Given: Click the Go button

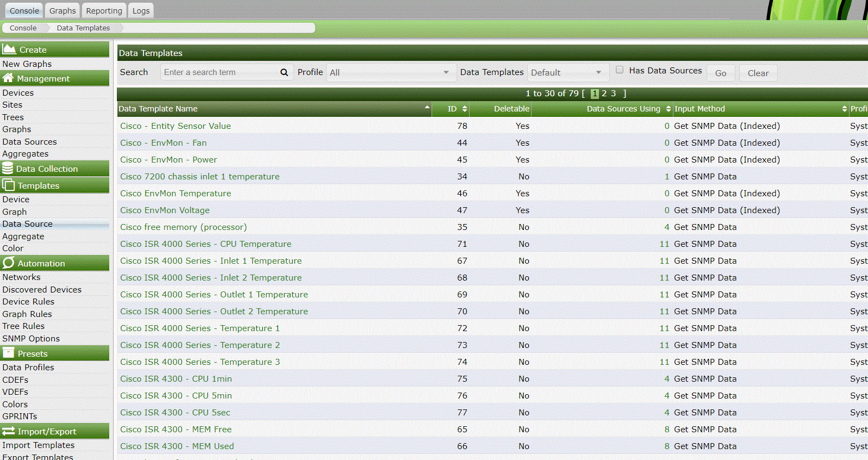Looking at the screenshot, I should coord(721,73).
